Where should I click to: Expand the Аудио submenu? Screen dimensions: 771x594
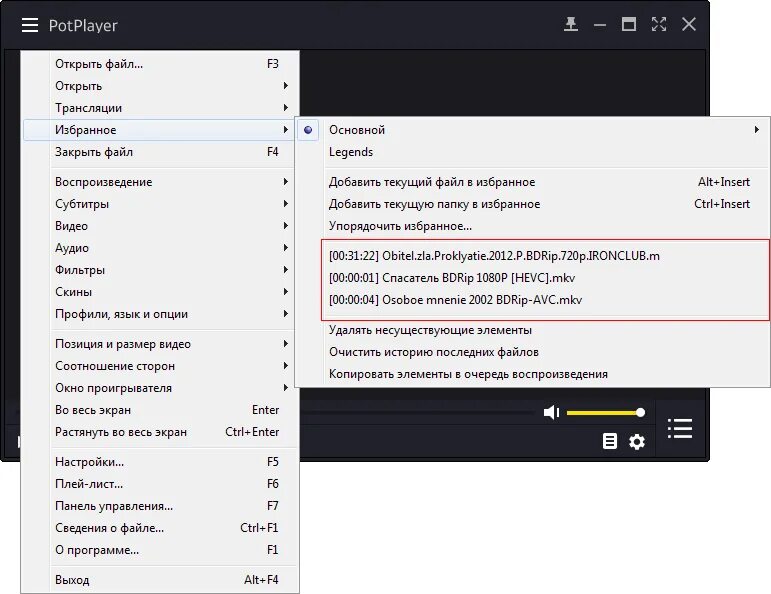point(161,248)
